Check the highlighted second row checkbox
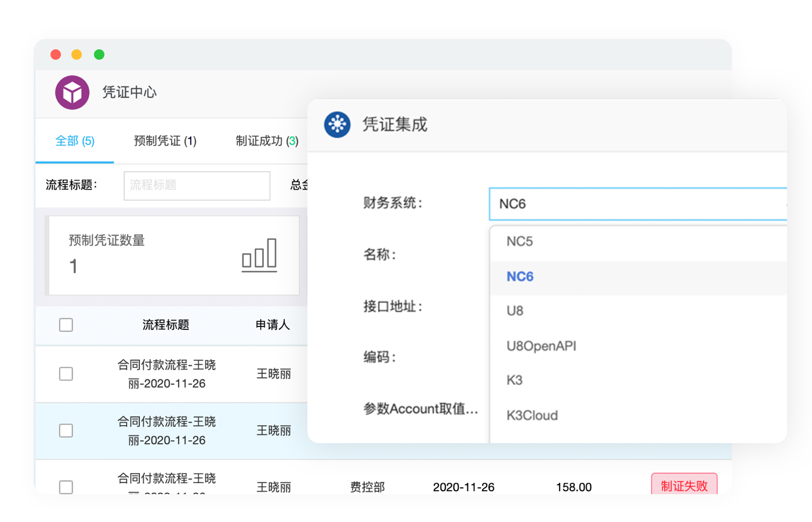 66,430
